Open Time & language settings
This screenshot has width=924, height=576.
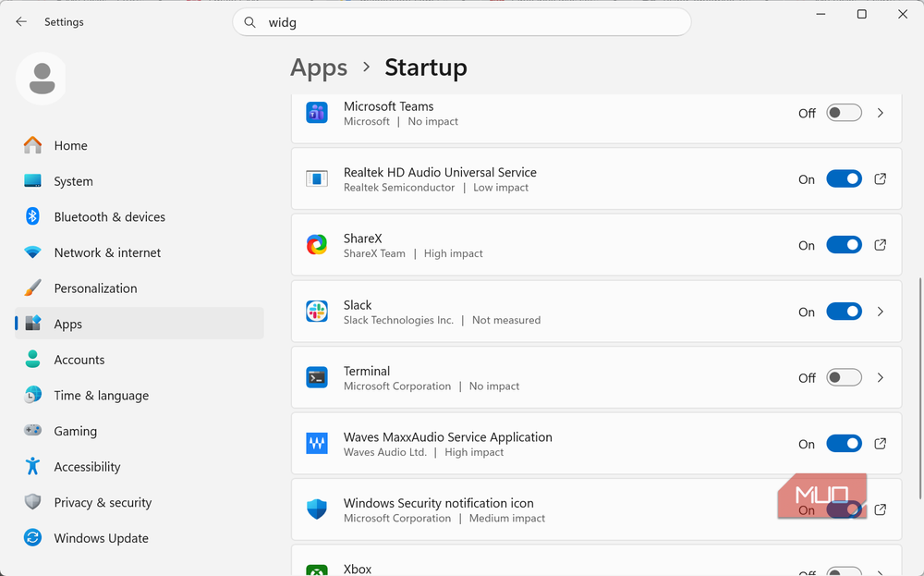(140, 395)
